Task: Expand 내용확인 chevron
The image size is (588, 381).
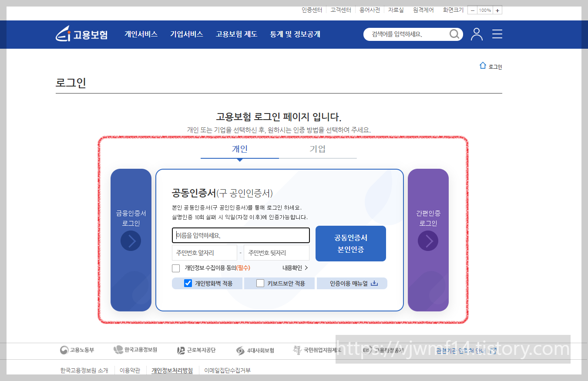Action: point(306,268)
